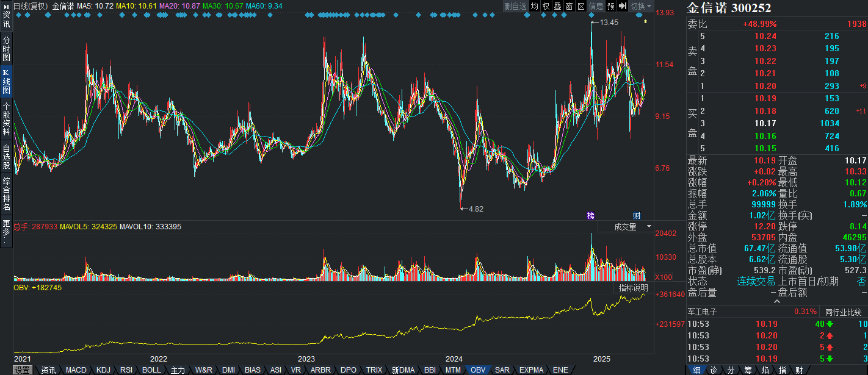Click the arrow-to-bar jump icon
Image resolution: width=868 pixels, height=375 pixels.
623,6
